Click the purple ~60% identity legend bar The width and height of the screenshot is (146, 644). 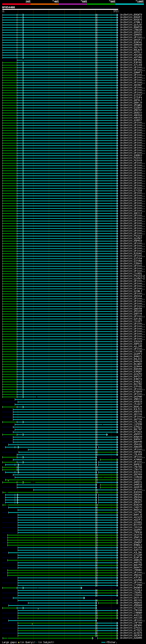[73, 4]
